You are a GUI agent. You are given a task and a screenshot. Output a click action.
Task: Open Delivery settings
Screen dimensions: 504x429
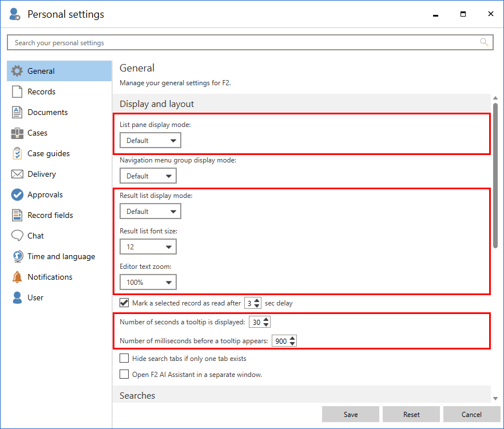click(x=59, y=174)
